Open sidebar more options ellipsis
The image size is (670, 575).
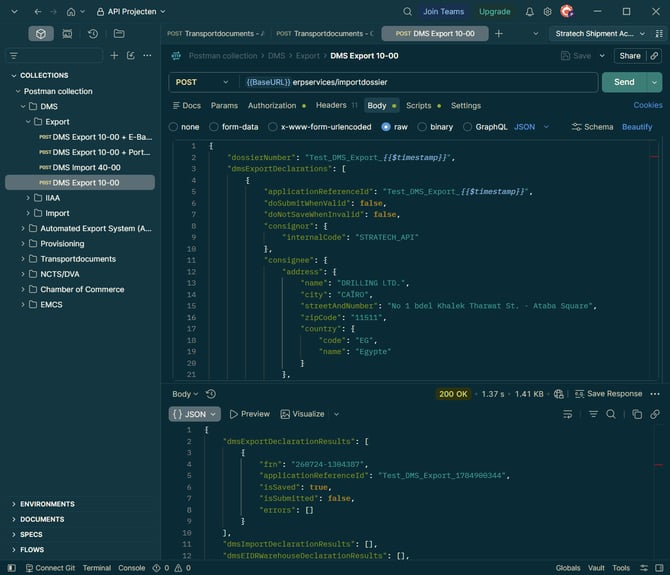coord(147,56)
